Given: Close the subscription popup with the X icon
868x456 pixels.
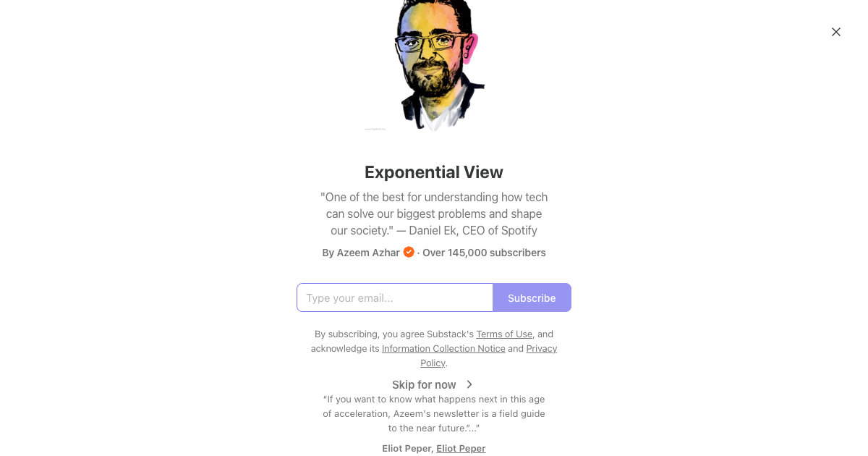Looking at the screenshot, I should [836, 32].
